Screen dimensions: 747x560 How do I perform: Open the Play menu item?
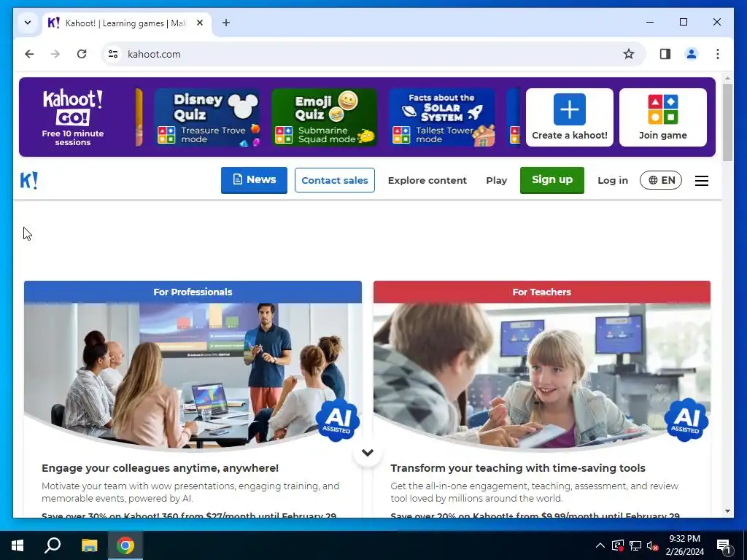(x=496, y=181)
